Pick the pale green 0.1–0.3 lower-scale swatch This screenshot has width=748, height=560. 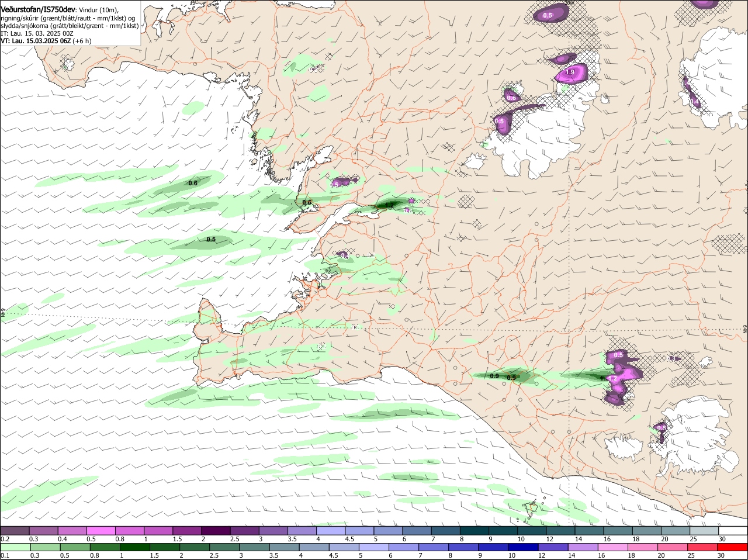(15, 547)
